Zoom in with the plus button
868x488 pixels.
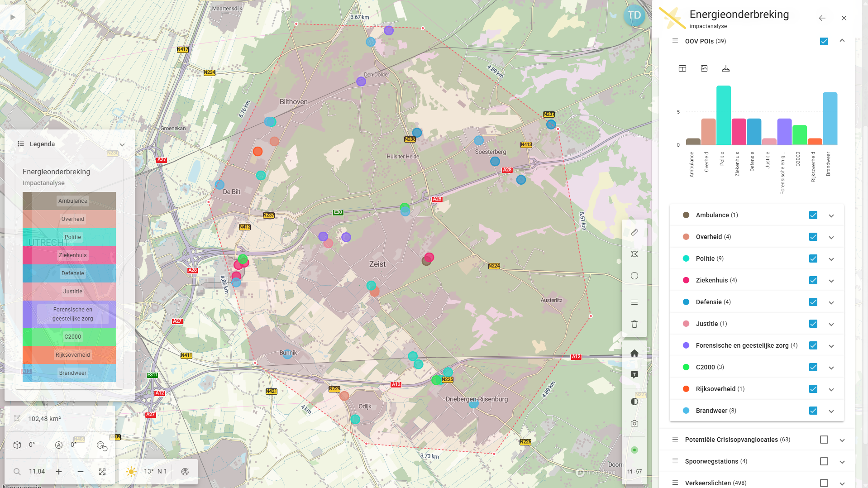tap(59, 472)
